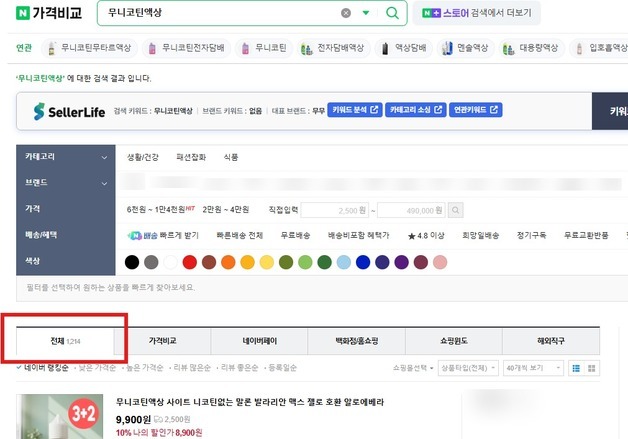Pick the black color swatch
The image size is (628, 439).
tap(132, 262)
